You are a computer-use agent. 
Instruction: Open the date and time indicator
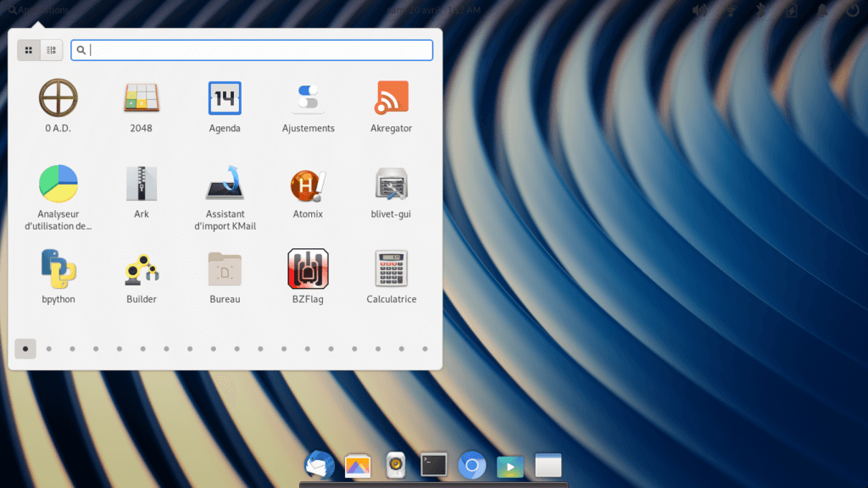[433, 10]
